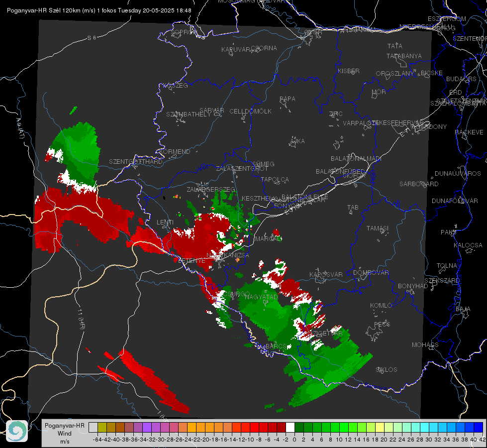This screenshot has height=448, width=487.
Task: Click the BARCS town label
Action: (x=276, y=346)
